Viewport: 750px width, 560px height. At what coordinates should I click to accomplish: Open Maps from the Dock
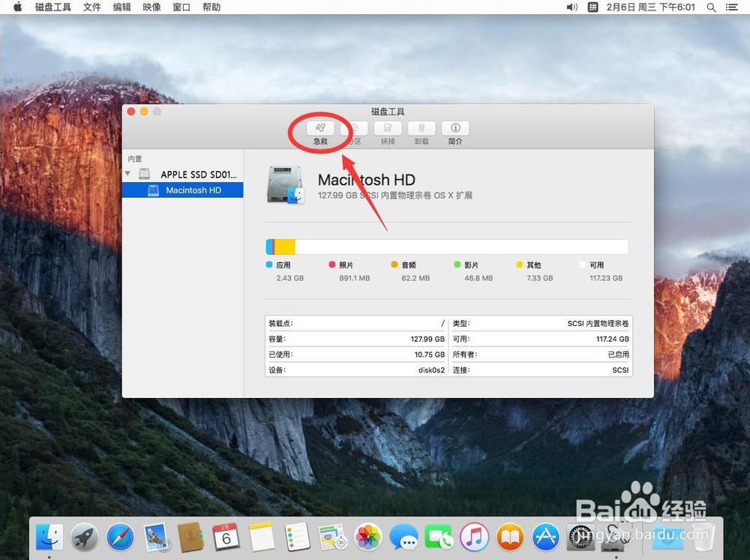[332, 537]
